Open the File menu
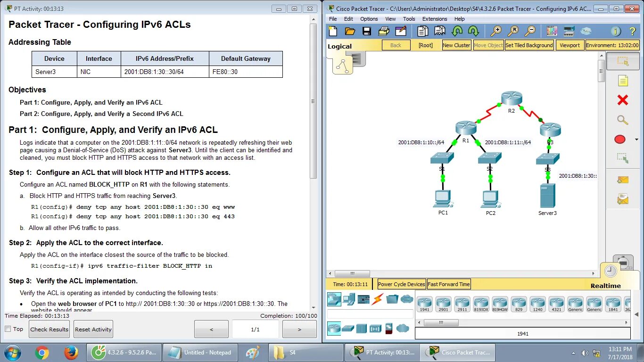The image size is (644, 362). click(333, 19)
